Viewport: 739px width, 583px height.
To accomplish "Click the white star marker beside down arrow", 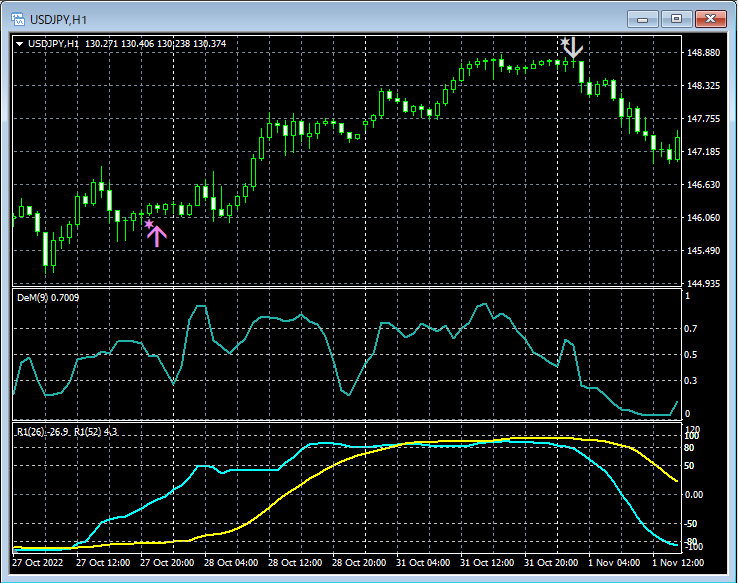I will pos(565,42).
